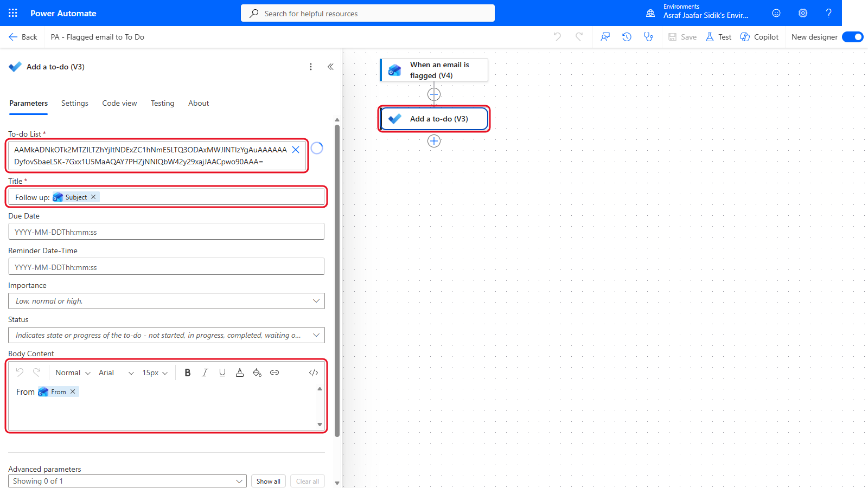
Task: Click the redo icon in the top command bar
Action: (x=579, y=37)
